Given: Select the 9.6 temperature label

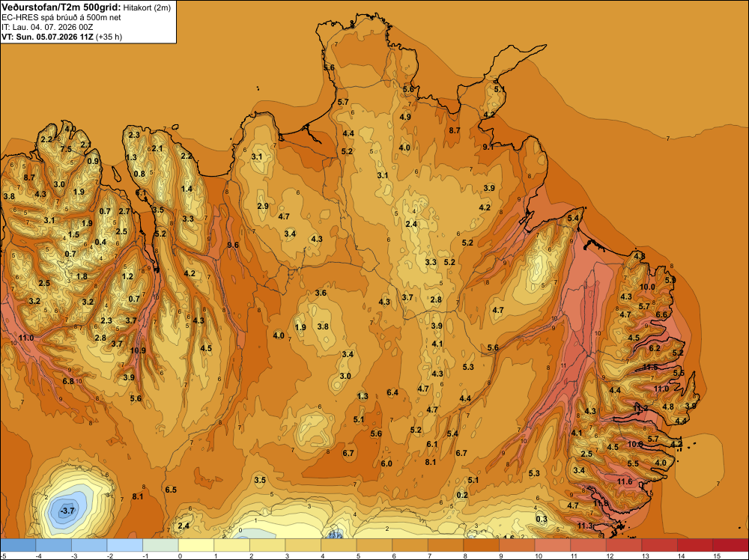Looking at the screenshot, I should [x=233, y=245].
